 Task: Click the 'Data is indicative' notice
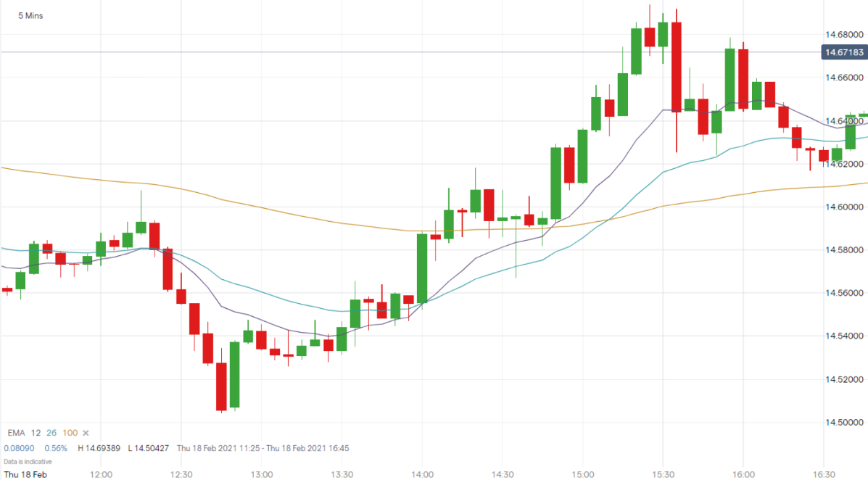pyautogui.click(x=28, y=462)
